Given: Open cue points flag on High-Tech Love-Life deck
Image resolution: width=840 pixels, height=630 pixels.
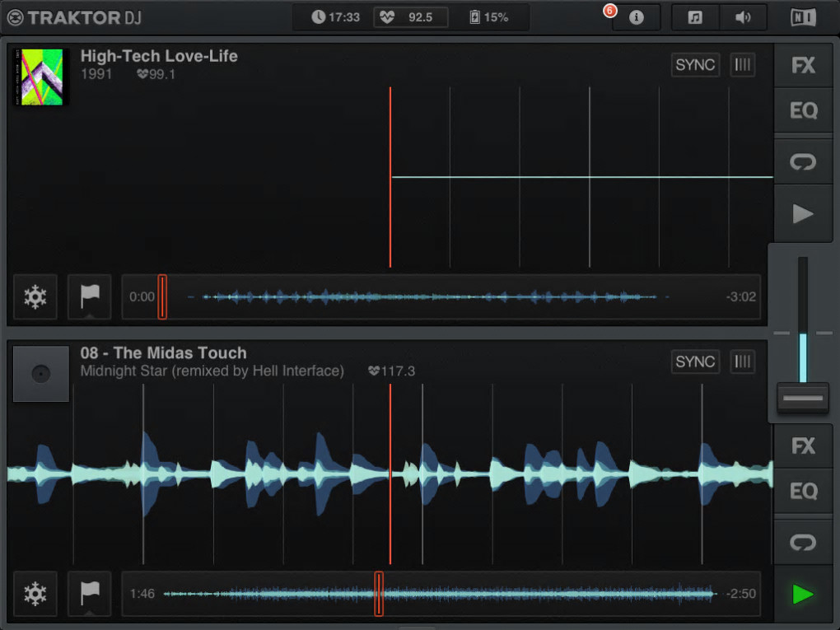Looking at the screenshot, I should (90, 296).
